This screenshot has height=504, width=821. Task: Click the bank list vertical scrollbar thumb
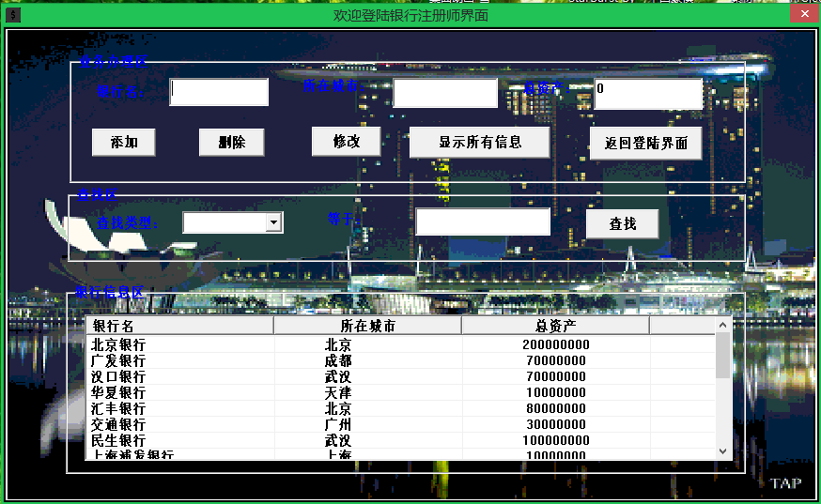(723, 356)
